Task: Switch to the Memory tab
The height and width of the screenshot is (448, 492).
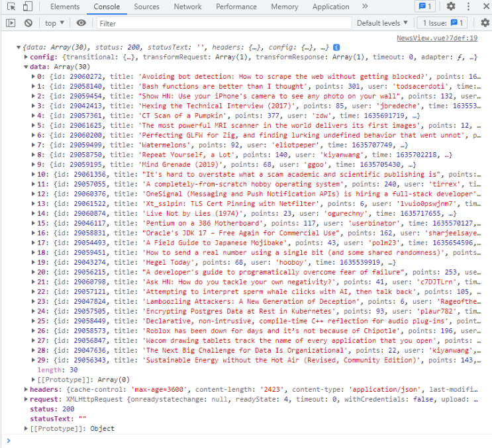Action: [x=285, y=7]
